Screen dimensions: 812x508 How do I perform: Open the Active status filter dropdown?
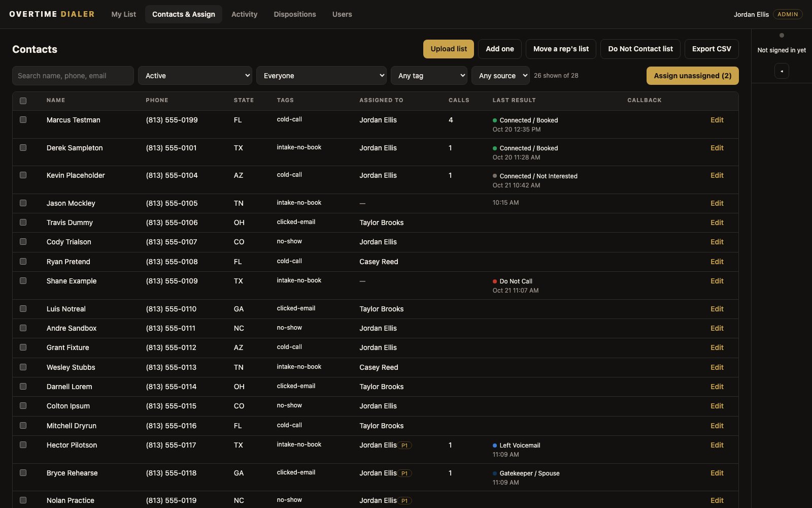[195, 76]
